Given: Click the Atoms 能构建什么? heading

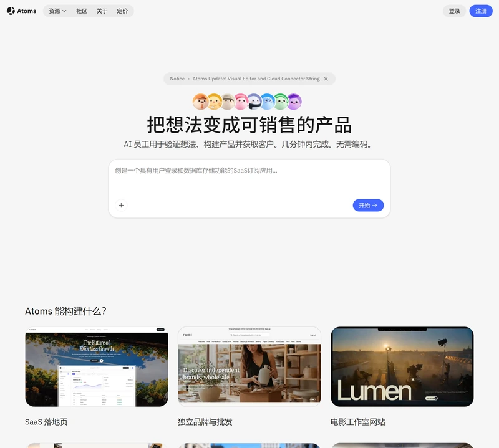Looking at the screenshot, I should pyautogui.click(x=65, y=311).
